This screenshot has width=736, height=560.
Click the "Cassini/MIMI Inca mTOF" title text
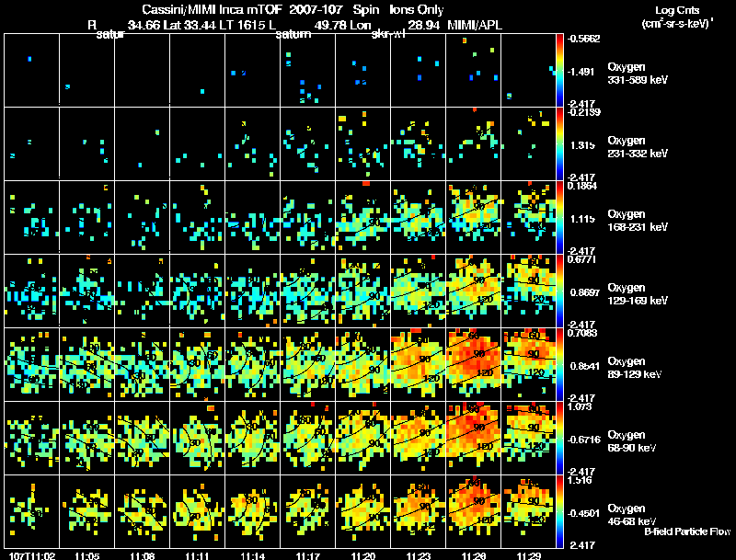tap(211, 9)
